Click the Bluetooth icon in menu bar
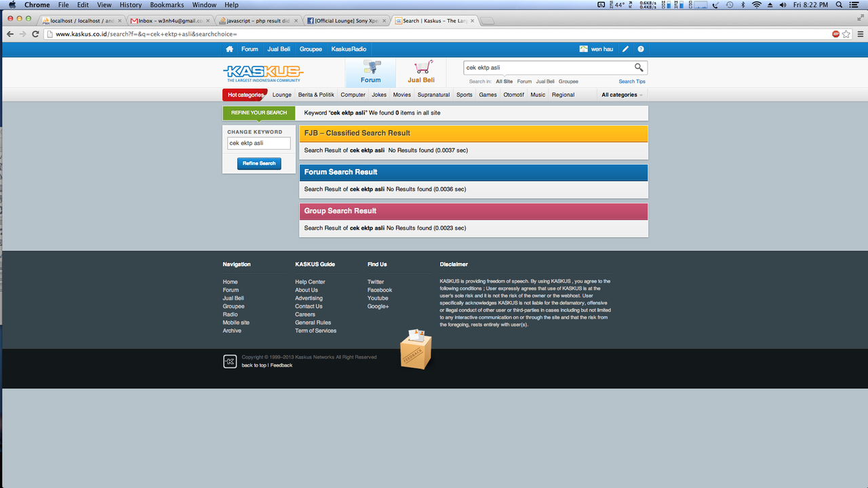The height and width of the screenshot is (488, 868). click(743, 5)
